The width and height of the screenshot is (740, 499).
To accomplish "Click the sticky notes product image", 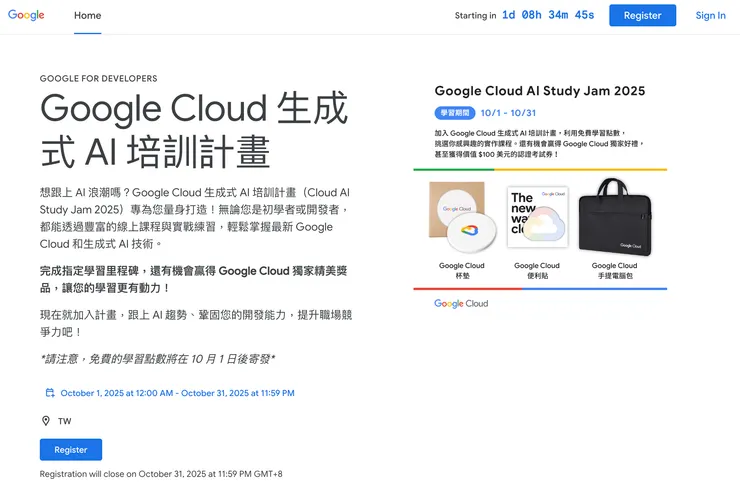I will tap(538, 217).
